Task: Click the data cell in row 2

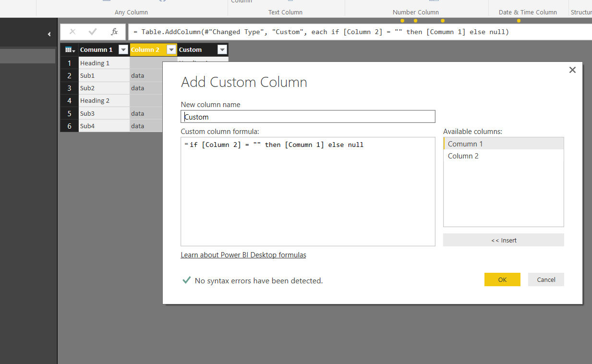Action: tap(146, 75)
